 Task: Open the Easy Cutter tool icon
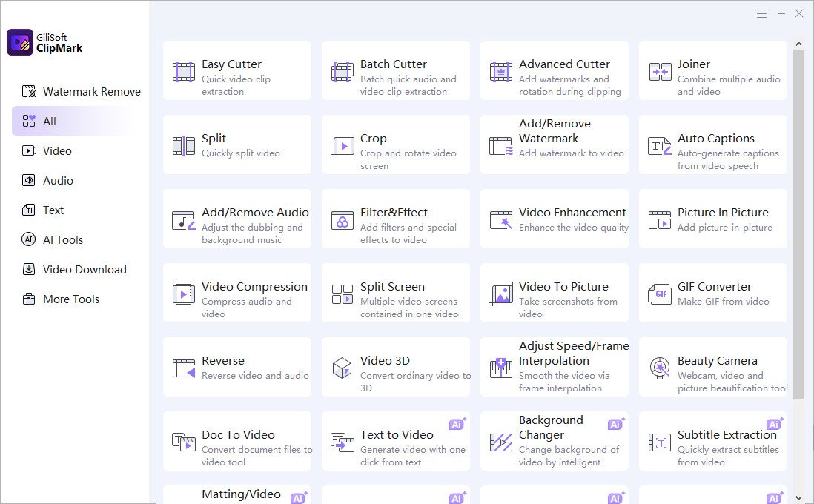point(184,71)
